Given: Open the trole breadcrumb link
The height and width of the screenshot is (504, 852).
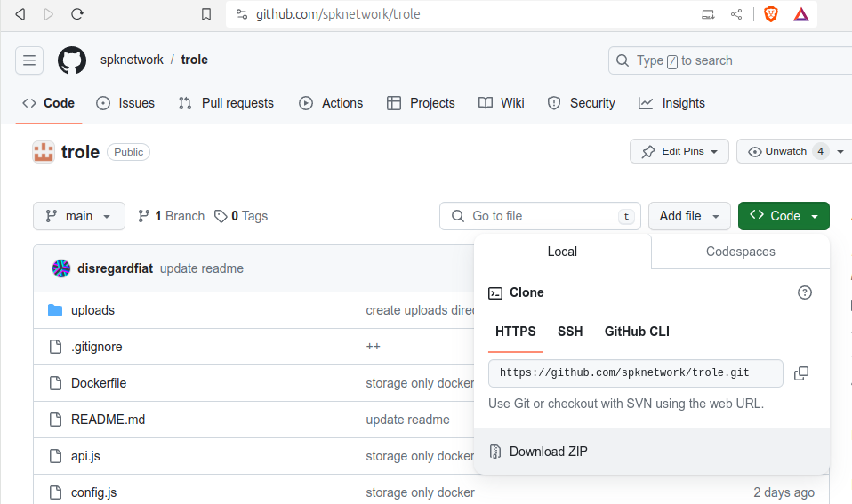Looking at the screenshot, I should (195, 60).
